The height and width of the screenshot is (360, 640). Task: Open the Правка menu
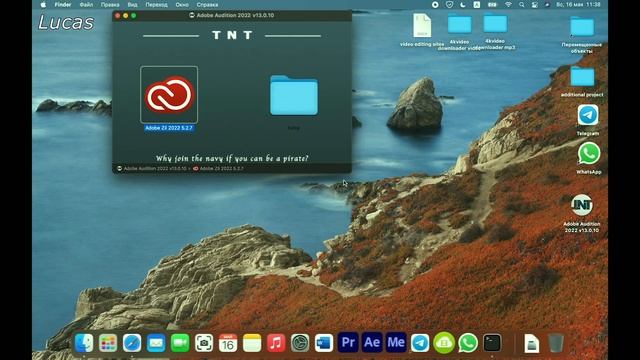click(110, 5)
